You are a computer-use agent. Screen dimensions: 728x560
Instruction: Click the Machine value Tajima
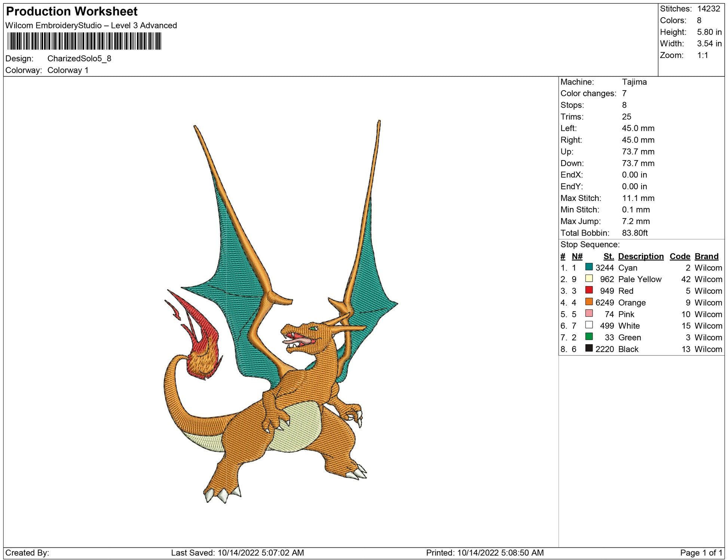tap(634, 82)
